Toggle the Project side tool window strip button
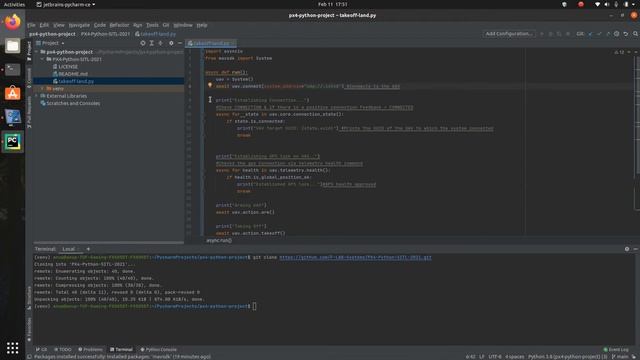Image resolution: width=640 pixels, height=360 pixels. coord(29,51)
